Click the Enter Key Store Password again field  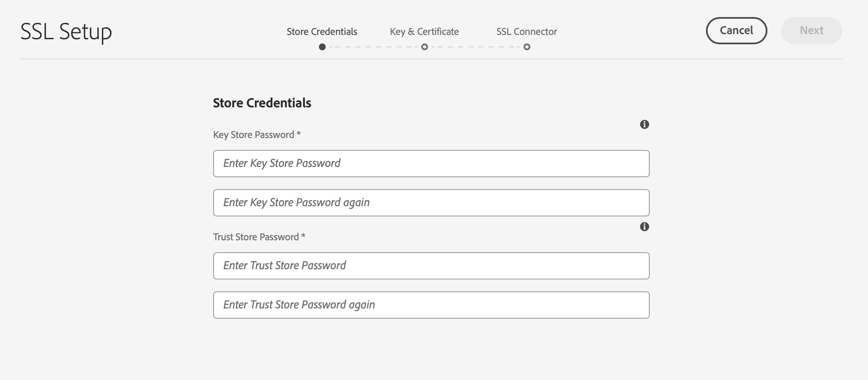click(431, 203)
